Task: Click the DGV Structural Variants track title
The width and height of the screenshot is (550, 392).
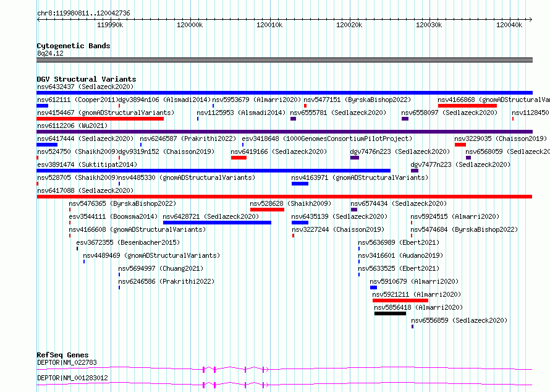Action: 87,79
